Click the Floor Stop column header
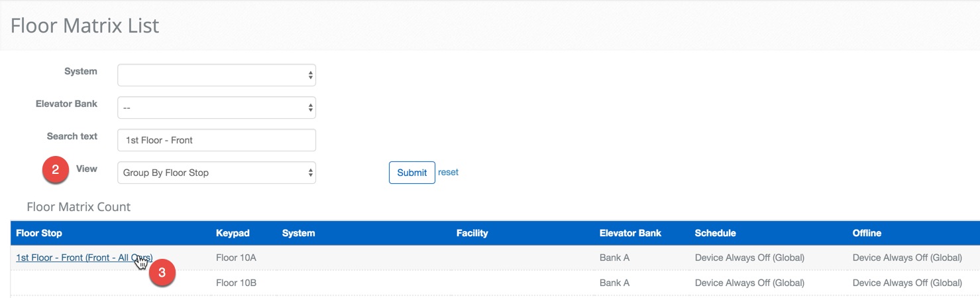Screen dimensions: 980x298 (x=39, y=233)
